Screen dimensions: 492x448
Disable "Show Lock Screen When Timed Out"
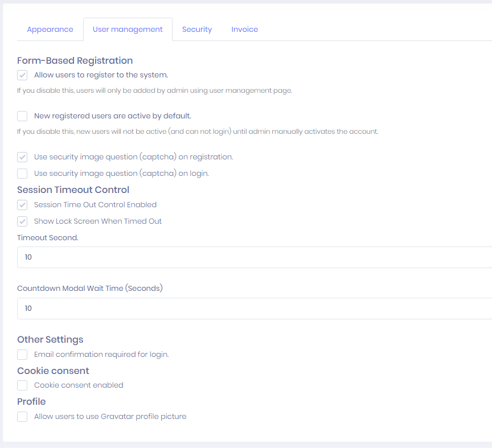(x=22, y=221)
